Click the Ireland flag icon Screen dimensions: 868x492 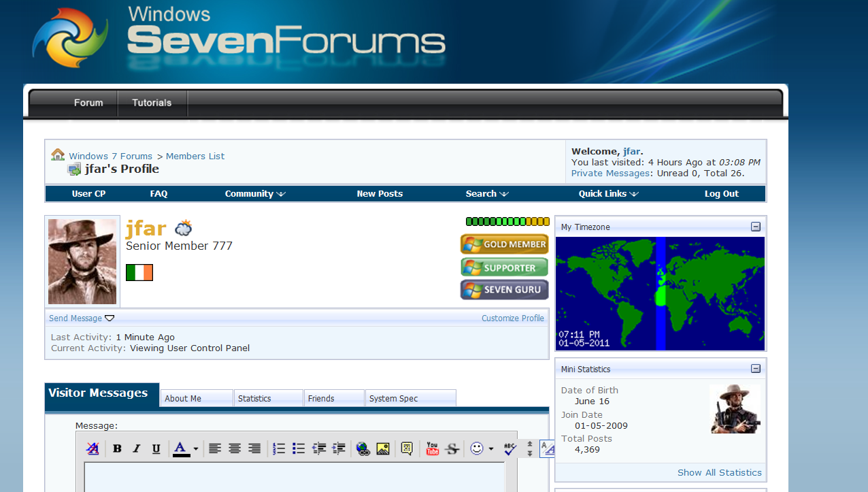click(139, 272)
